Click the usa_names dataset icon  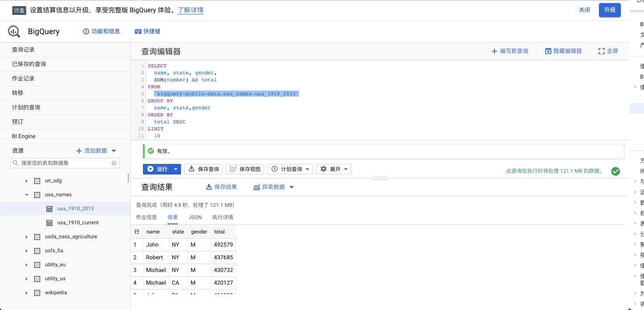[37, 195]
